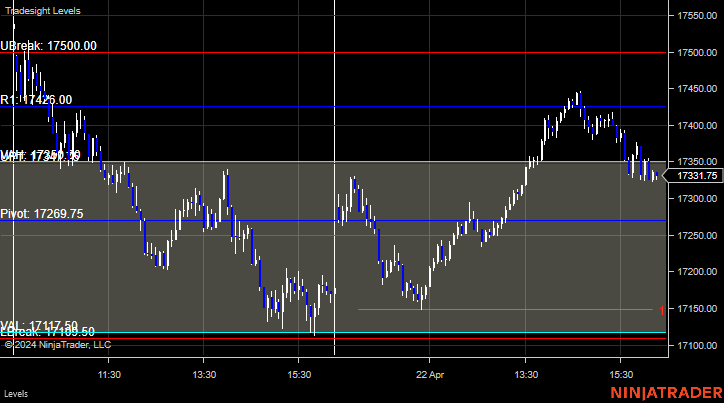This screenshot has width=724, height=403.
Task: Click the 17100.00 price axis label
Action: coord(697,345)
